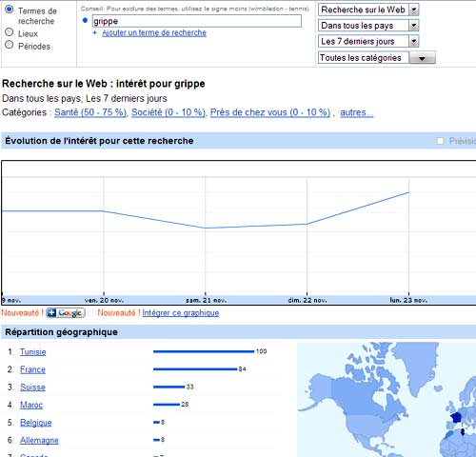This screenshot has width=476, height=457.
Task: Select the 'Termes de recherche' radio button
Action: (x=10, y=10)
